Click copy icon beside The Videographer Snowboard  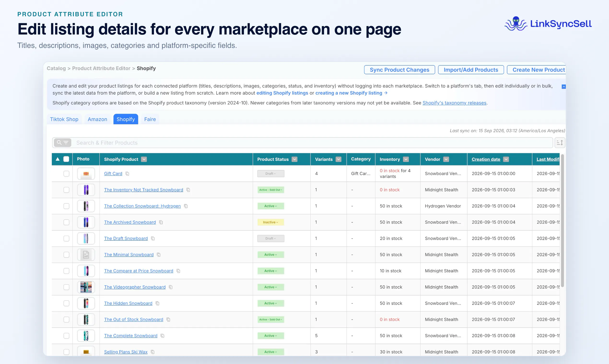click(171, 287)
